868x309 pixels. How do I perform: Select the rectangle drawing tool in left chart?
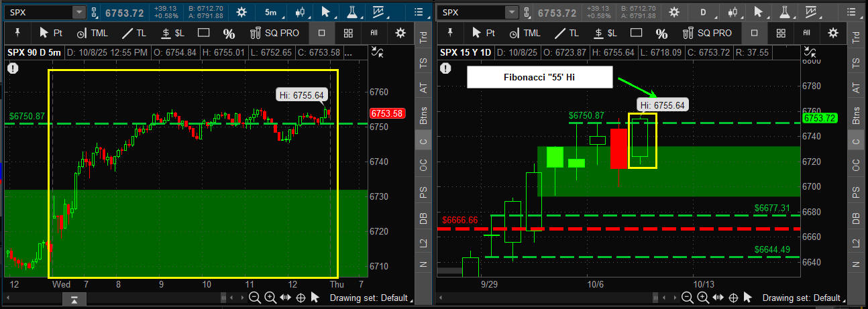click(x=204, y=33)
